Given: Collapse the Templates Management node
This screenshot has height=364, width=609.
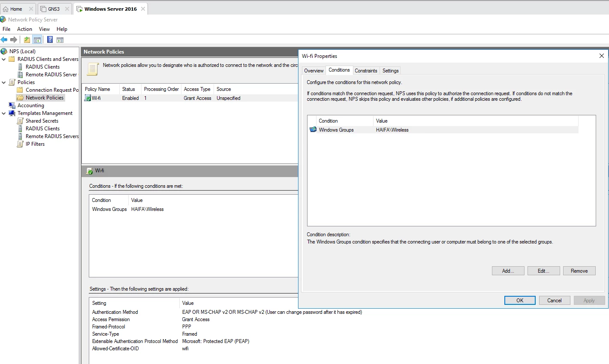Looking at the screenshot, I should coord(4,113).
